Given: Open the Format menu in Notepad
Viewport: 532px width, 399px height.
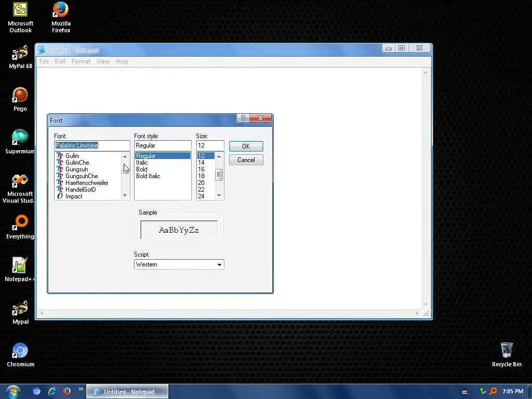Looking at the screenshot, I should [81, 61].
